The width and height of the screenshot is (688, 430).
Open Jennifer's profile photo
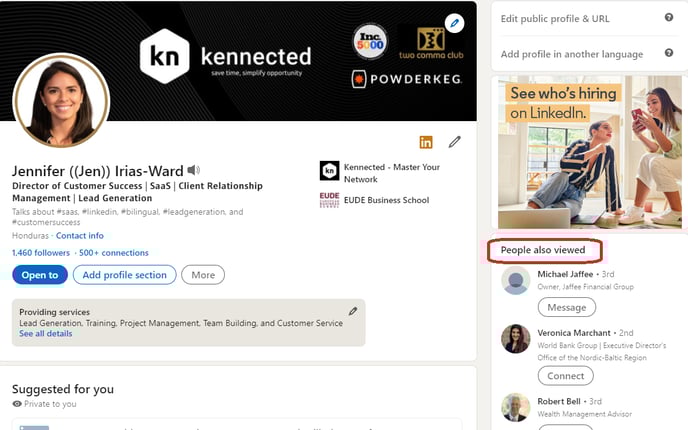click(61, 101)
